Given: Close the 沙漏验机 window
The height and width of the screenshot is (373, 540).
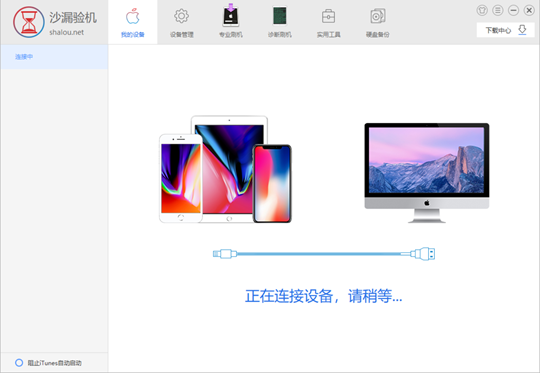Looking at the screenshot, I should click(529, 10).
